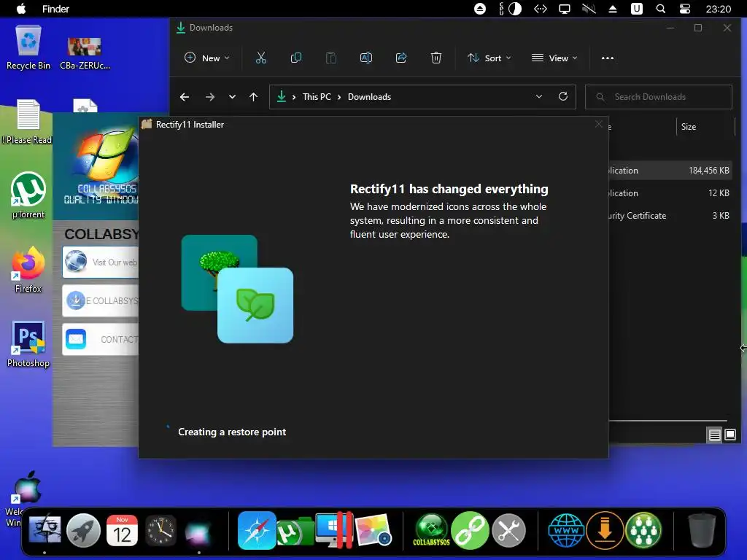Open the Sort dropdown menu

click(489, 58)
